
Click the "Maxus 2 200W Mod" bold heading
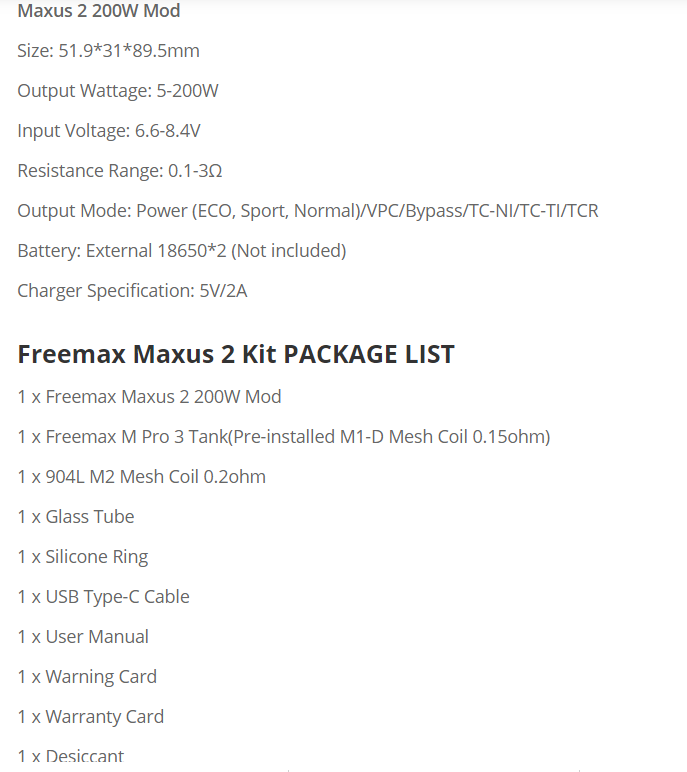(99, 12)
